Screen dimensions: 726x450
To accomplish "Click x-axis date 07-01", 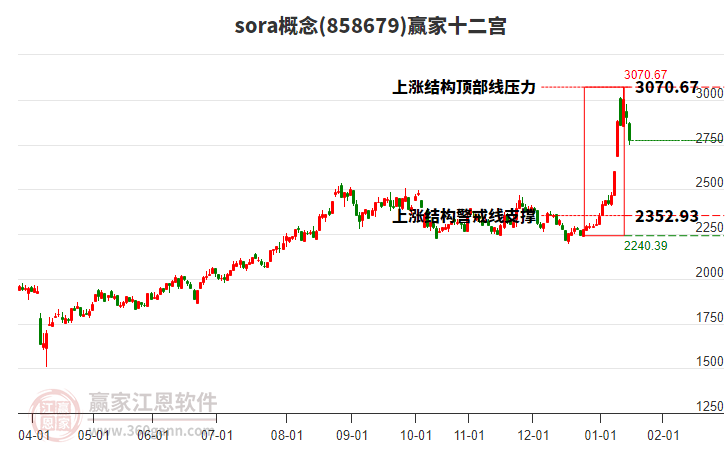I will (x=217, y=436).
